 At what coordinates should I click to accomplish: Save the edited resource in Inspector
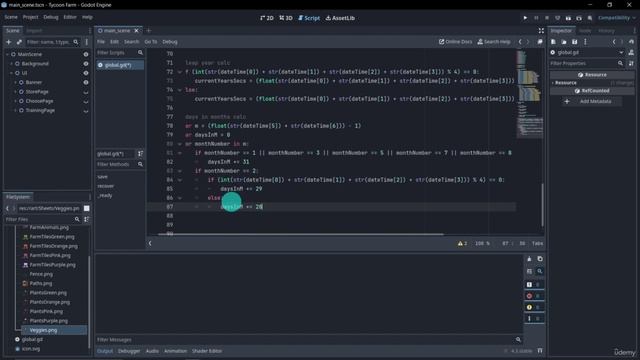pos(575,42)
